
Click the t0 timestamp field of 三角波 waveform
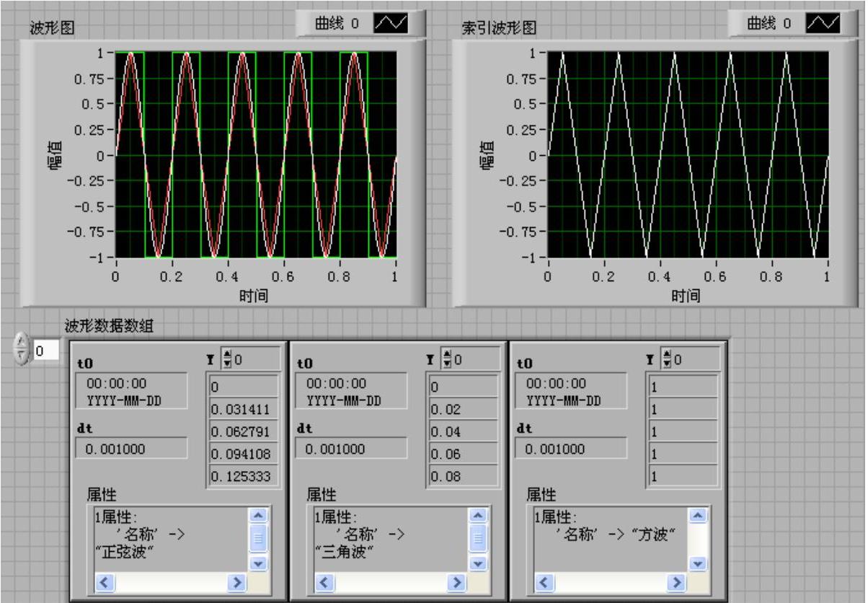pyautogui.click(x=352, y=392)
